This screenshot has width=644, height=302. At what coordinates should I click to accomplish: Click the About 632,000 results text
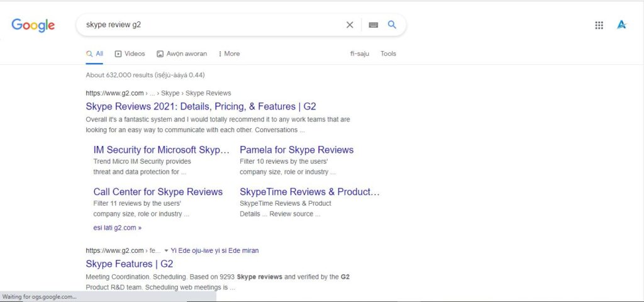(x=145, y=75)
